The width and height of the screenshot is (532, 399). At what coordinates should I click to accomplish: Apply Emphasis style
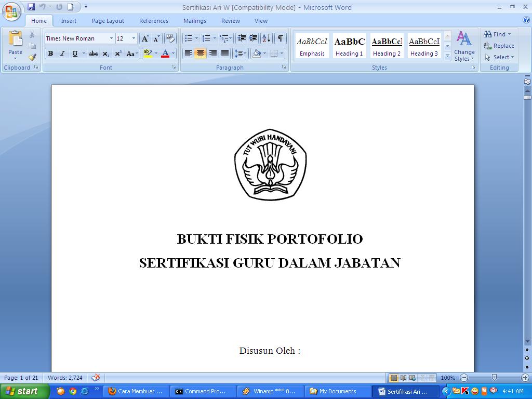pyautogui.click(x=312, y=46)
